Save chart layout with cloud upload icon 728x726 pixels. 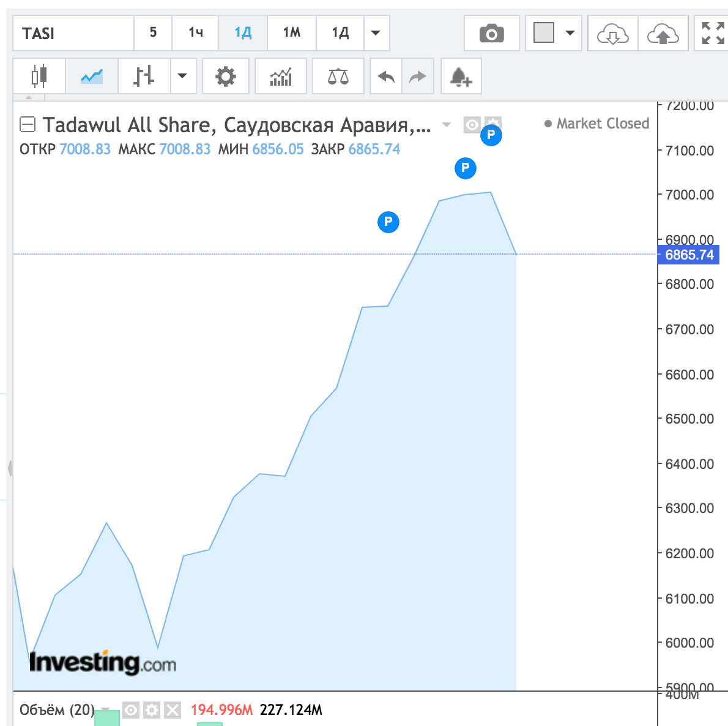(663, 34)
